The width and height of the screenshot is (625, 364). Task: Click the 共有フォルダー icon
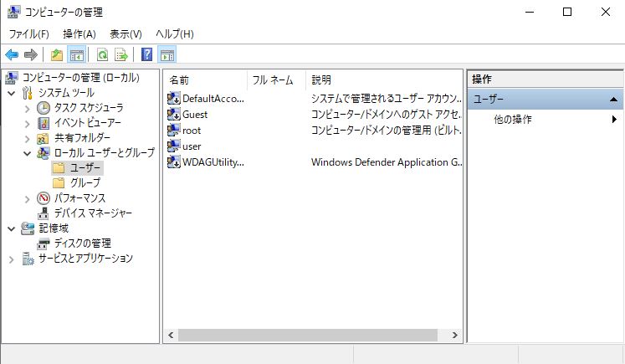point(43,138)
